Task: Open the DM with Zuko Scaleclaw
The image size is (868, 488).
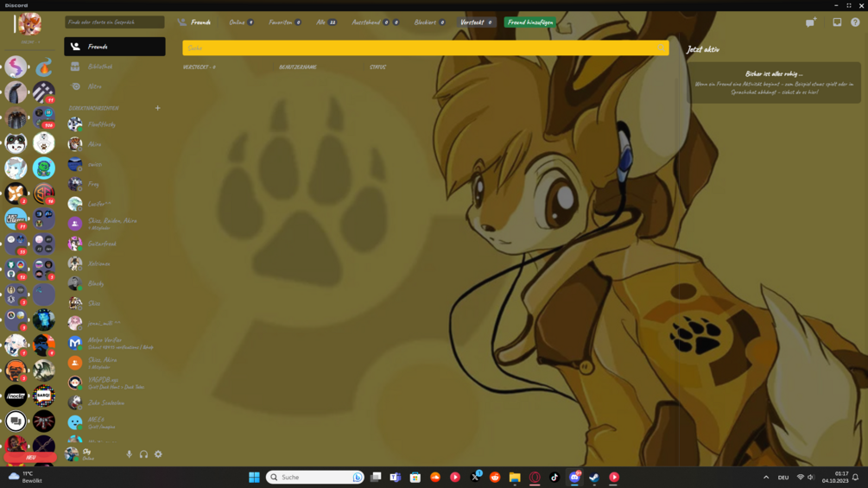Action: tap(115, 402)
